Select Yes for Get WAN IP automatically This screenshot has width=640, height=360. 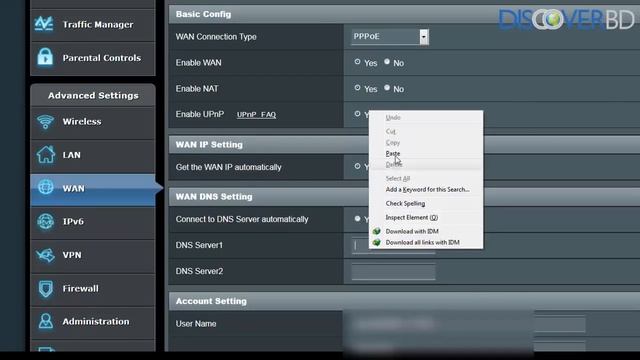(x=358, y=166)
